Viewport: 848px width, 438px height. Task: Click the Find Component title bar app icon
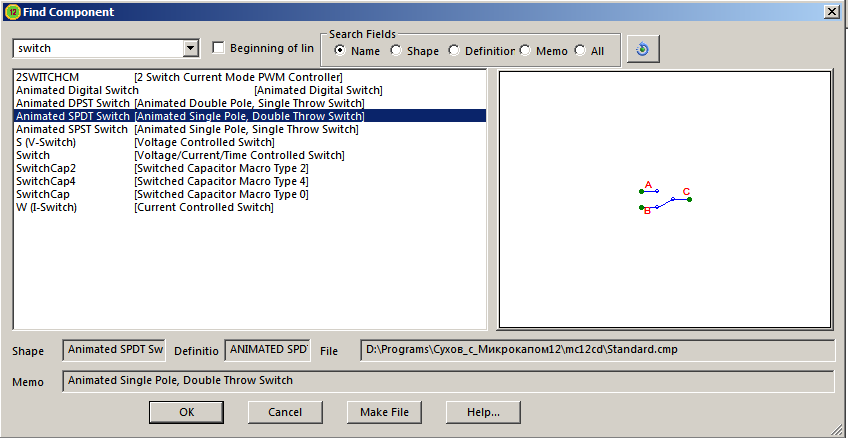[x=12, y=12]
